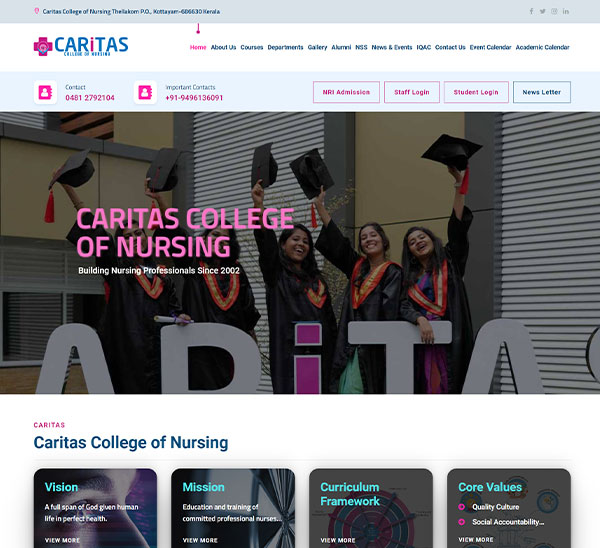Screen dimensions: 600x548
Task: Click View More on the Vision card
Action: pos(62,540)
